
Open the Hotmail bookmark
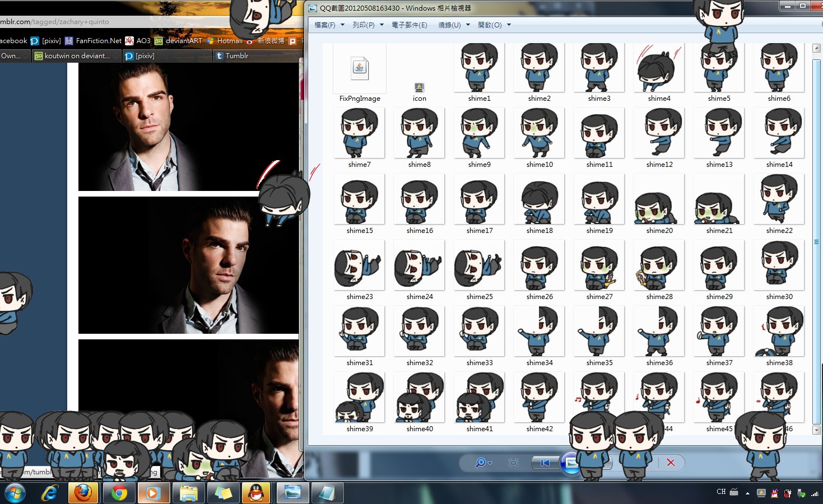[225, 41]
